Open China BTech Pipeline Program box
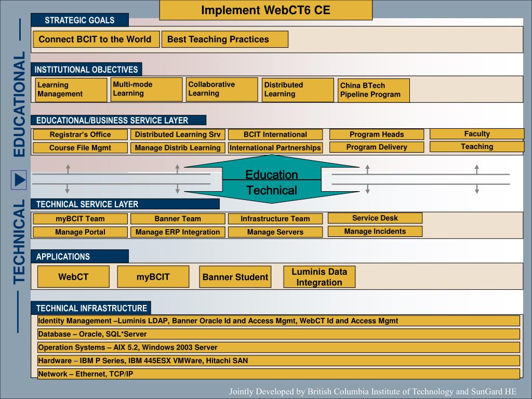This screenshot has height=399, width=532. pos(374,90)
